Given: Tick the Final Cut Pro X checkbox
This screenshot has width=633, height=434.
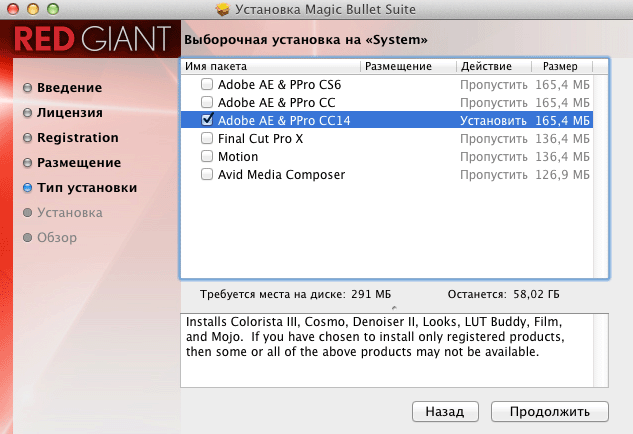Looking at the screenshot, I should coord(207,138).
